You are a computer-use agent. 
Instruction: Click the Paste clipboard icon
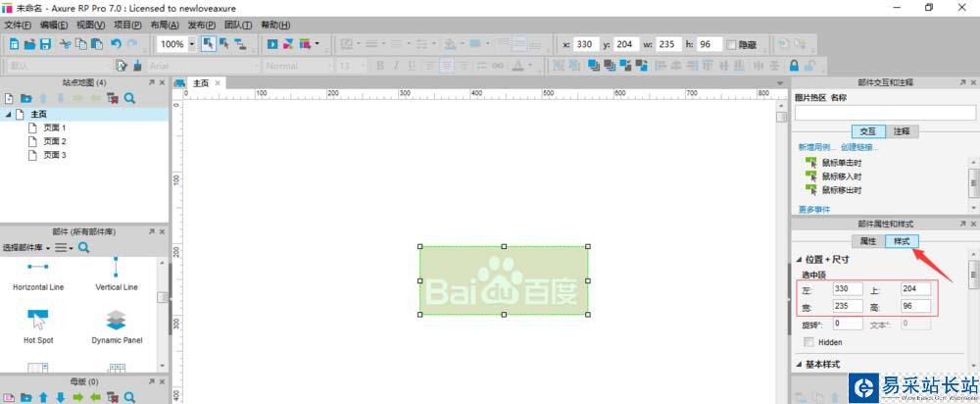[x=97, y=44]
